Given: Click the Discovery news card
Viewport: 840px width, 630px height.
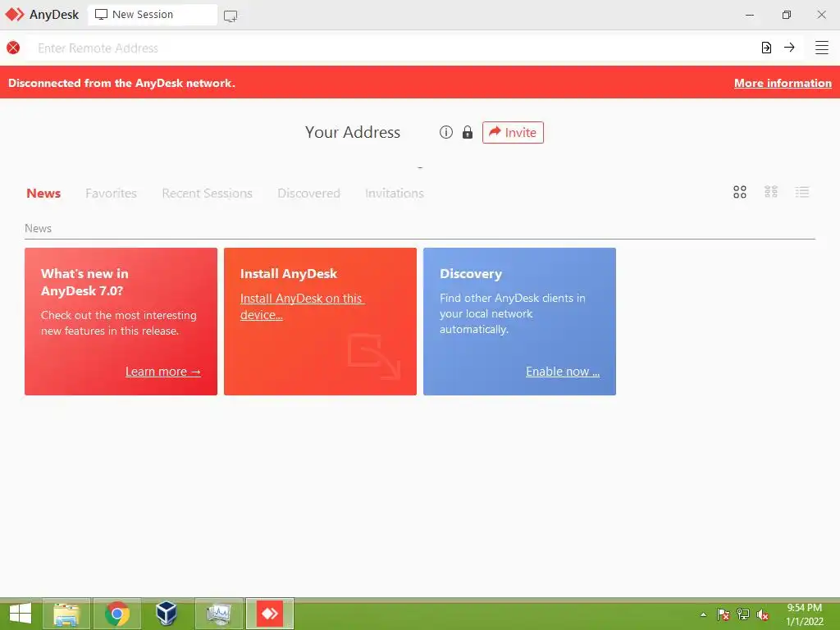Looking at the screenshot, I should pos(519,322).
